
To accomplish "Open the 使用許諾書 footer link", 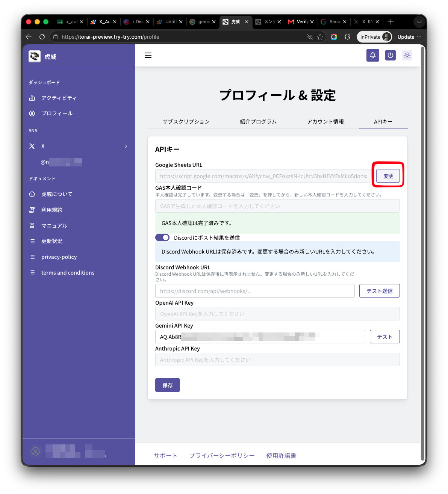I will point(281,456).
